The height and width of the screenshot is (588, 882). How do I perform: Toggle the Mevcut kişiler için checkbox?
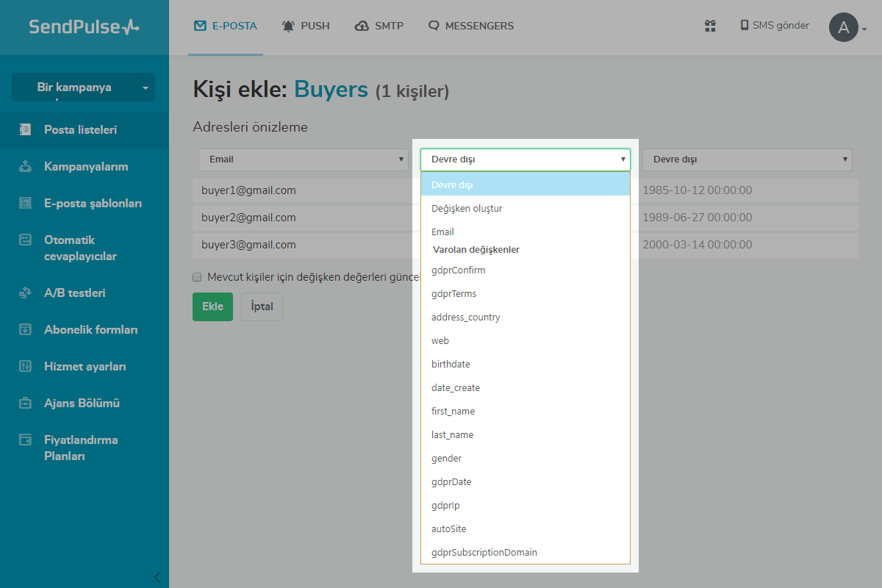tap(197, 277)
